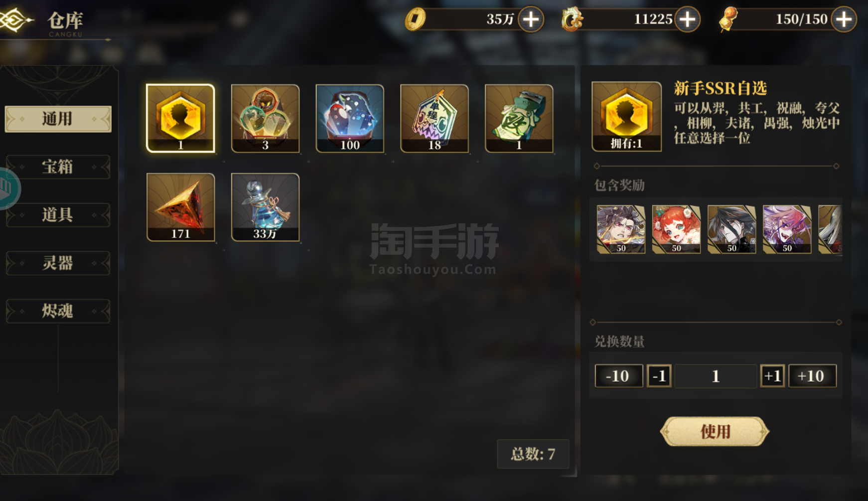
Task: Click the exchange quantity field showing 1
Action: (x=716, y=376)
